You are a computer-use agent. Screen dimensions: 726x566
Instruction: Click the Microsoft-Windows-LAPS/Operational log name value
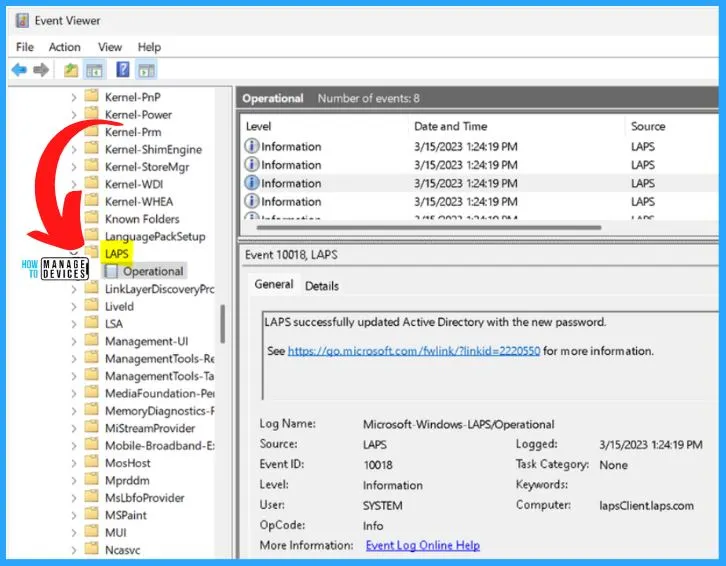click(458, 424)
